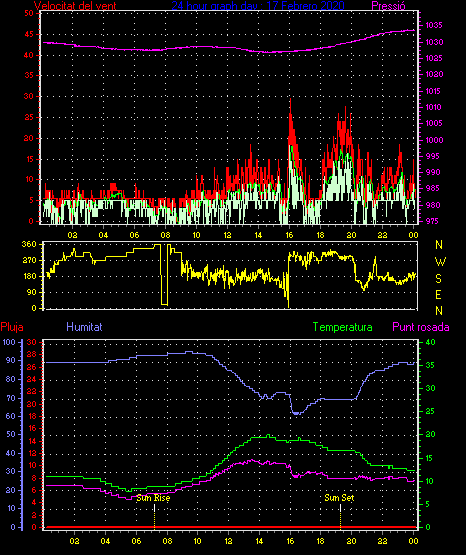Click the 'E' compass direction label
466x555 pixels.
point(438,295)
